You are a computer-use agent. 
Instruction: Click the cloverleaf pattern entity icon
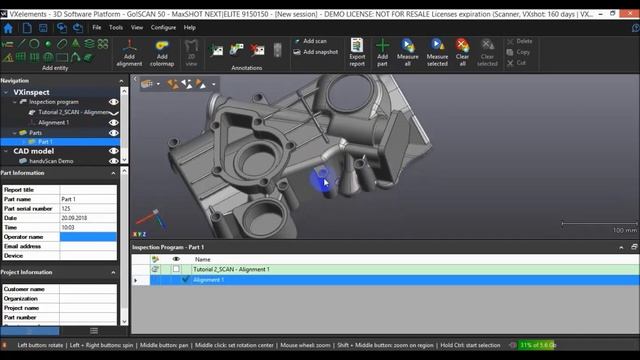[103, 43]
